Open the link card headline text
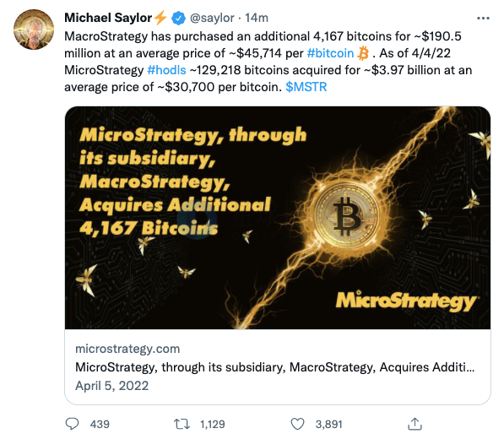504x439 pixels. (x=275, y=367)
